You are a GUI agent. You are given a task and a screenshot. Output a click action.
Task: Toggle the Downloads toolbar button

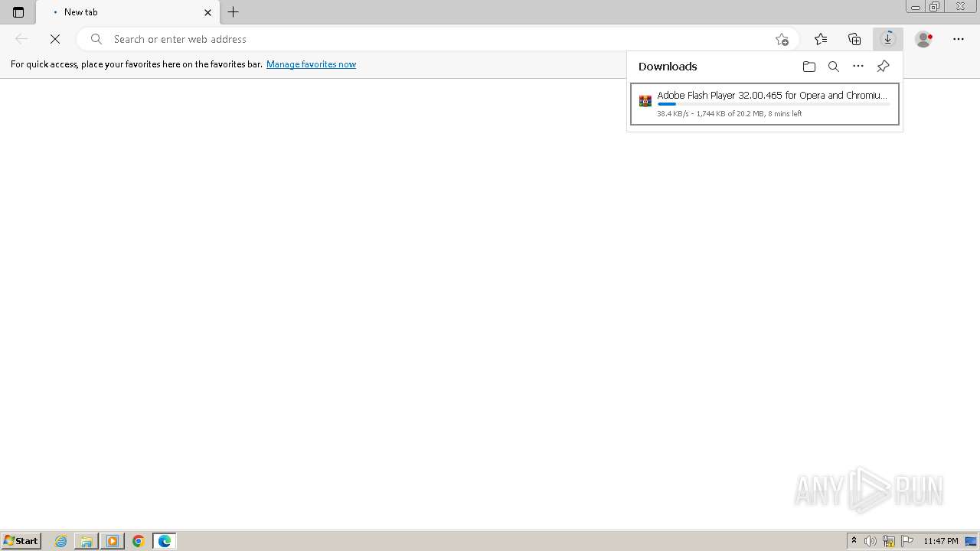point(888,39)
